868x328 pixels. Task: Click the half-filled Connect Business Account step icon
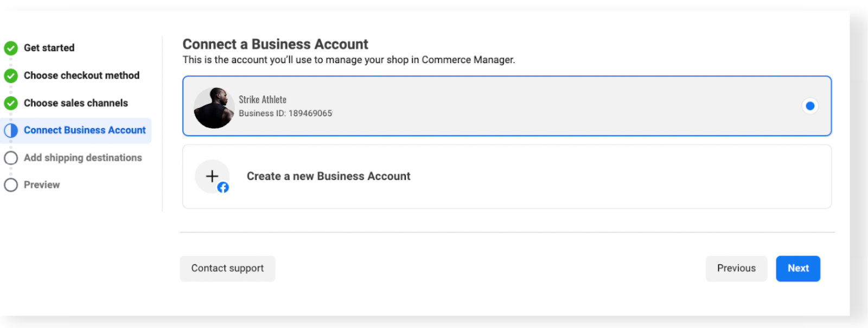click(x=11, y=130)
